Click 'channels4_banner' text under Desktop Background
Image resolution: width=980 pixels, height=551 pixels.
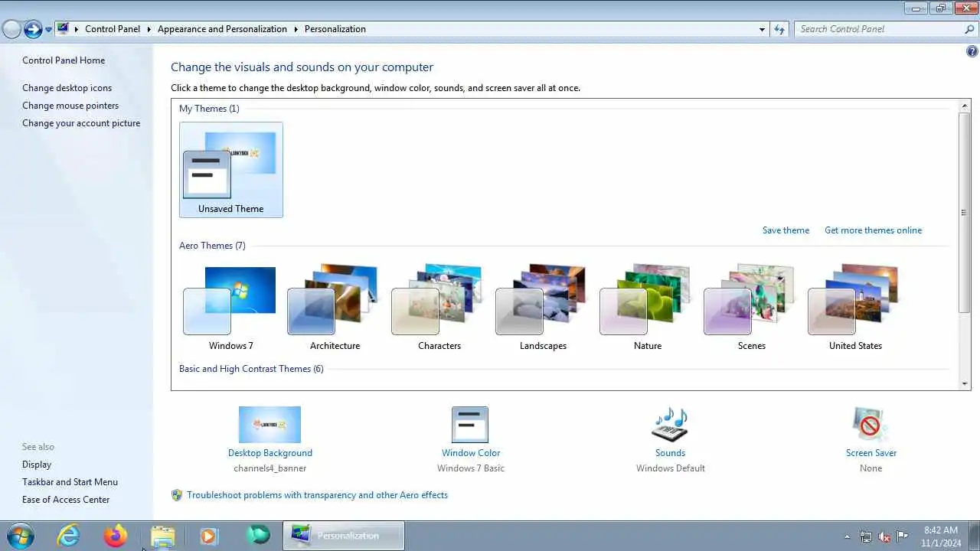pos(270,468)
